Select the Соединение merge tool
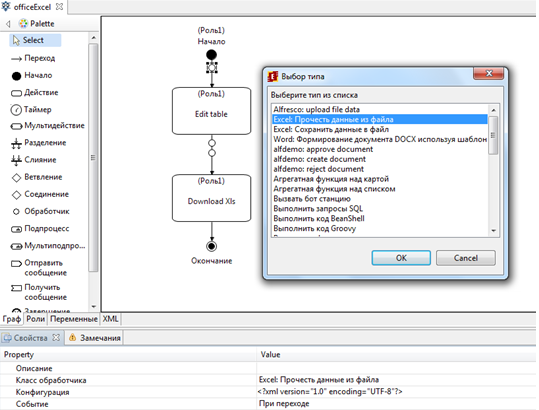 click(40, 195)
